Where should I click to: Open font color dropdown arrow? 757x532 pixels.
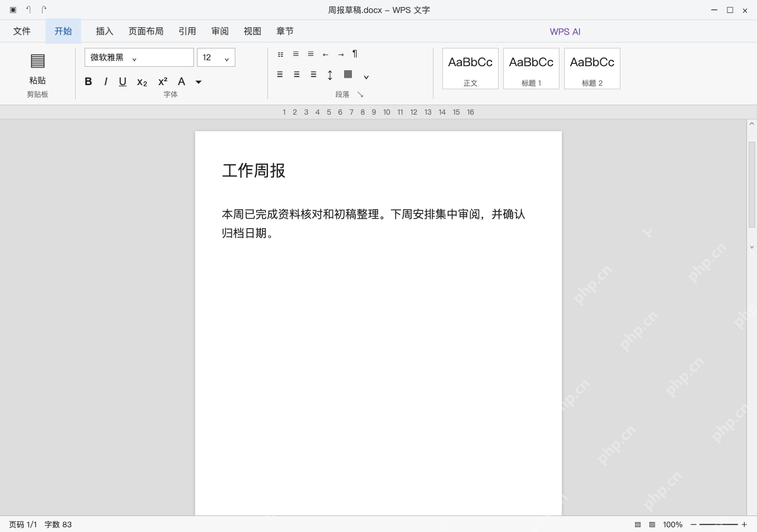click(x=199, y=82)
